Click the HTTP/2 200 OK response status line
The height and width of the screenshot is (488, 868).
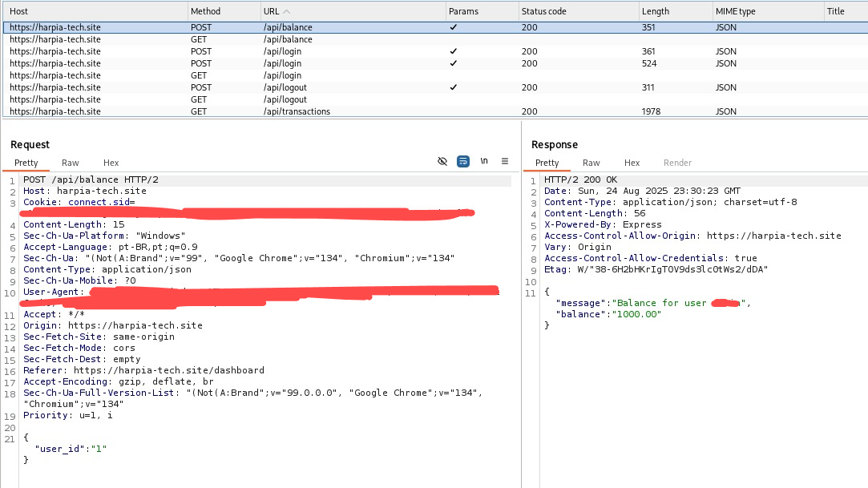pyautogui.click(x=581, y=179)
